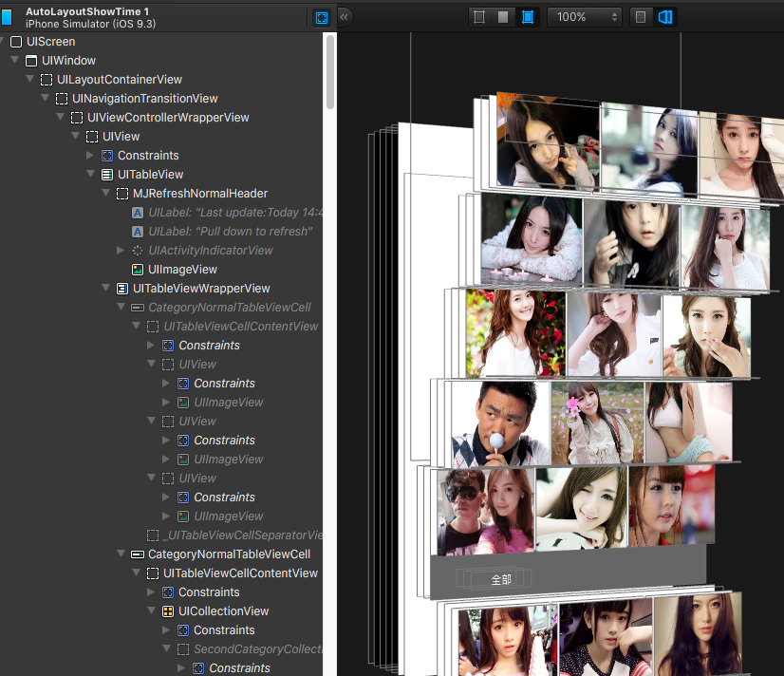Open the 100% zoom level dropdown
The width and height of the screenshot is (784, 676).
(x=584, y=17)
